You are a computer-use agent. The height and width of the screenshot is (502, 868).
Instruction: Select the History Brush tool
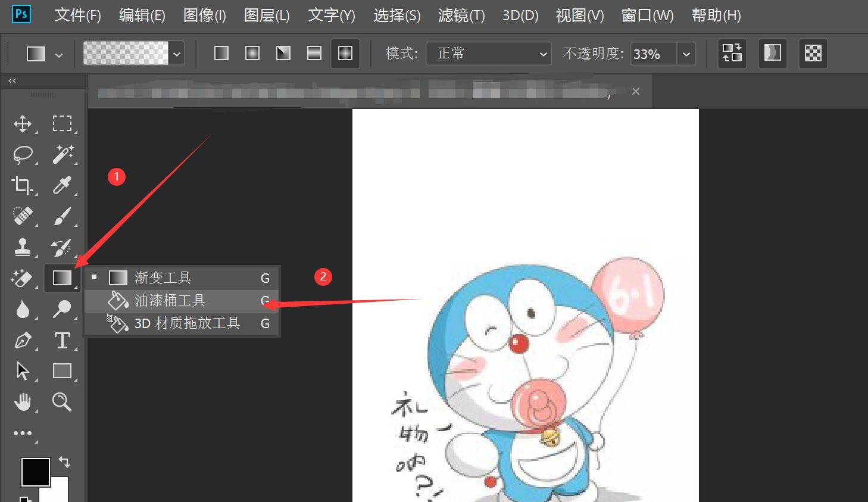[x=62, y=247]
